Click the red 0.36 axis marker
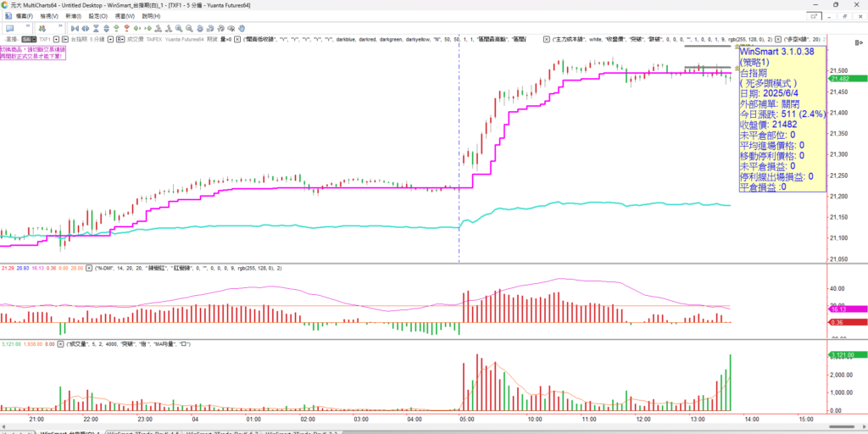The image size is (868, 434). (847, 322)
